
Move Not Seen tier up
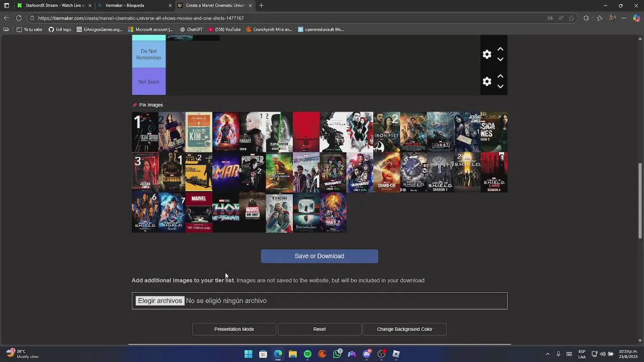(500, 76)
